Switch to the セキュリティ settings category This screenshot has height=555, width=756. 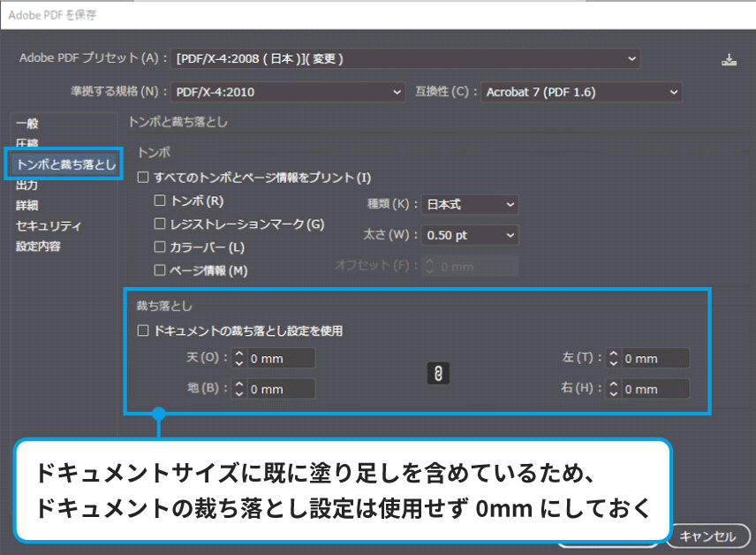tap(49, 226)
